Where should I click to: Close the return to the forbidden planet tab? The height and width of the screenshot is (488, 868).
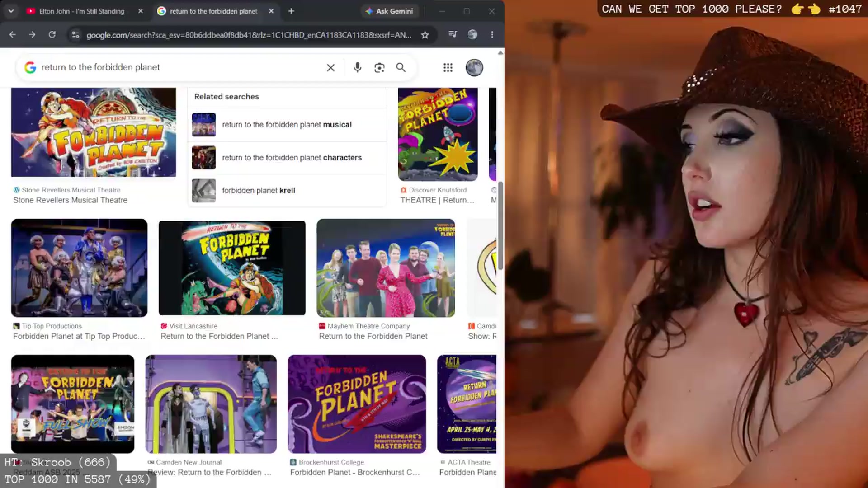point(271,11)
